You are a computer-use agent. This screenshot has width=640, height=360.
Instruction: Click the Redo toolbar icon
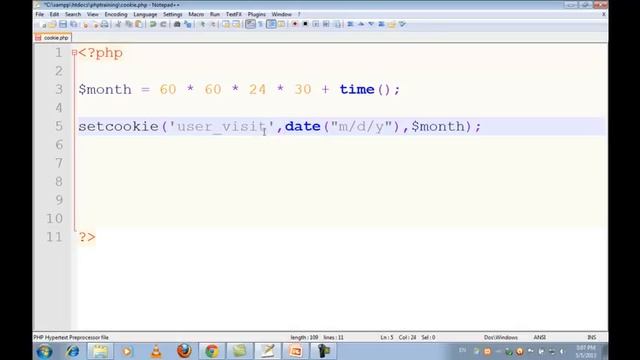click(x=163, y=24)
